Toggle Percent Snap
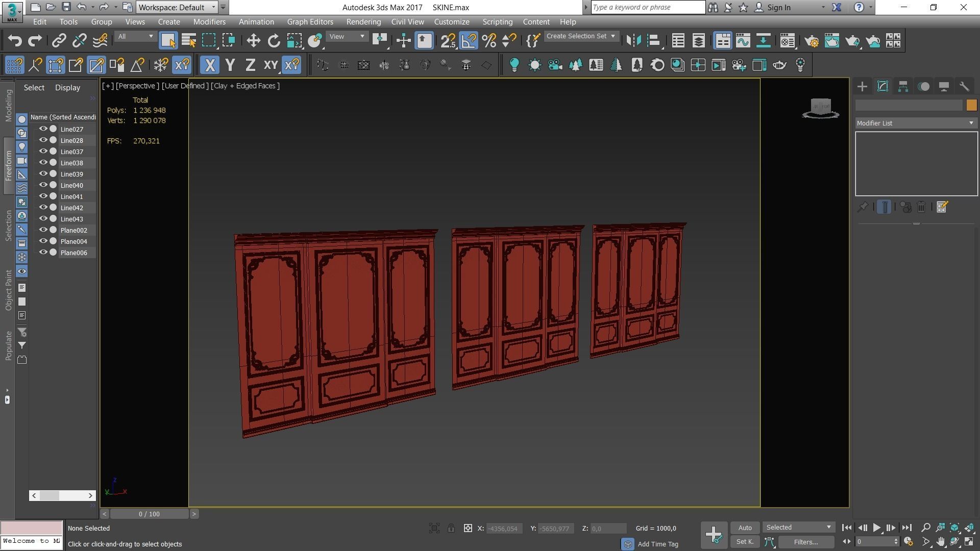980x551 pixels. [489, 41]
